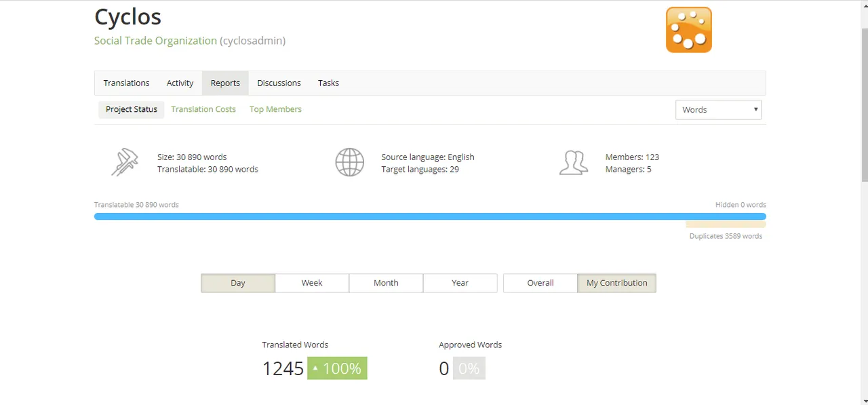This screenshot has height=405, width=868.
Task: Select the Project Status sub-tab
Action: click(x=132, y=109)
